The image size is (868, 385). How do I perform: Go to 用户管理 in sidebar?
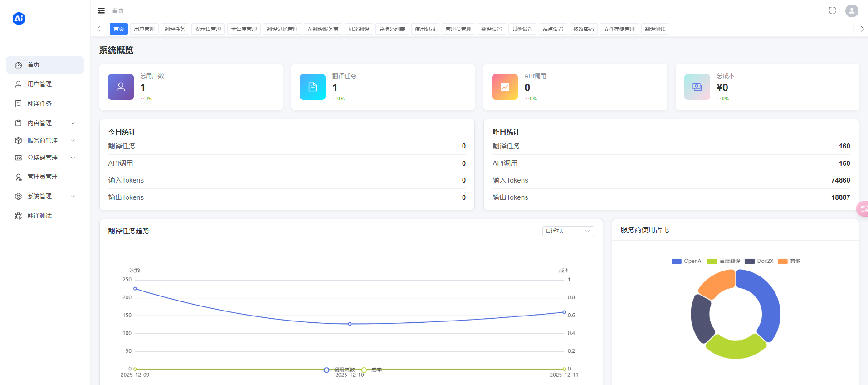click(x=39, y=84)
